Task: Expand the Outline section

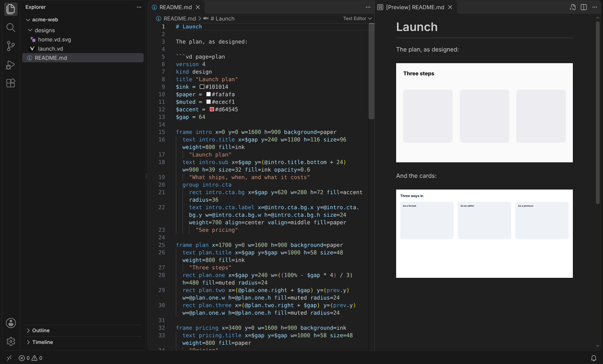Action: point(28,331)
